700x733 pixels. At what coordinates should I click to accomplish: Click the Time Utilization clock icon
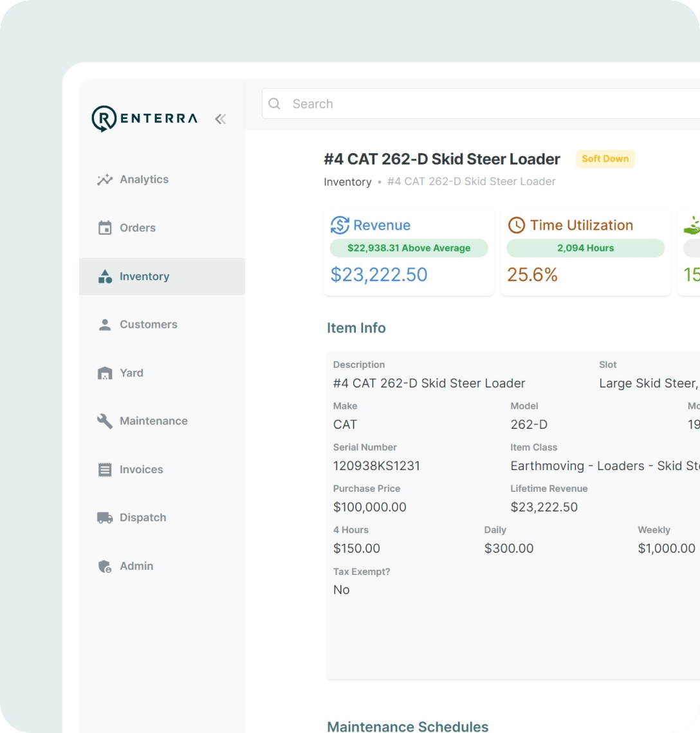pyautogui.click(x=517, y=225)
